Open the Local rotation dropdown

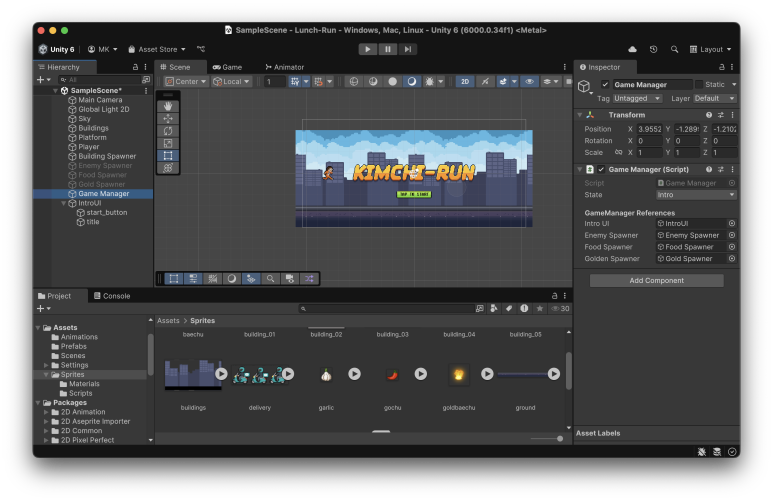click(231, 82)
